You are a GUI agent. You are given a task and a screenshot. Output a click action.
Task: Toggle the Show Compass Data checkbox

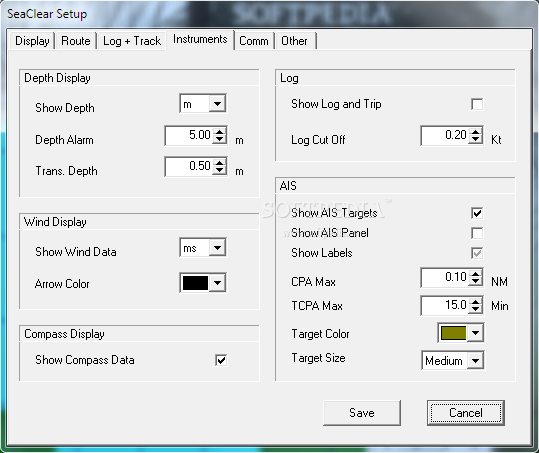coord(221,360)
